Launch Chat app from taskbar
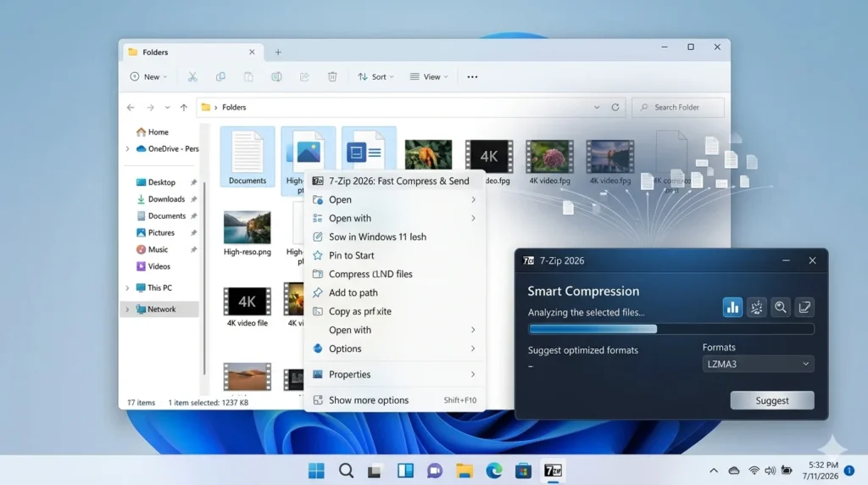Image resolution: width=868 pixels, height=485 pixels. click(x=435, y=471)
